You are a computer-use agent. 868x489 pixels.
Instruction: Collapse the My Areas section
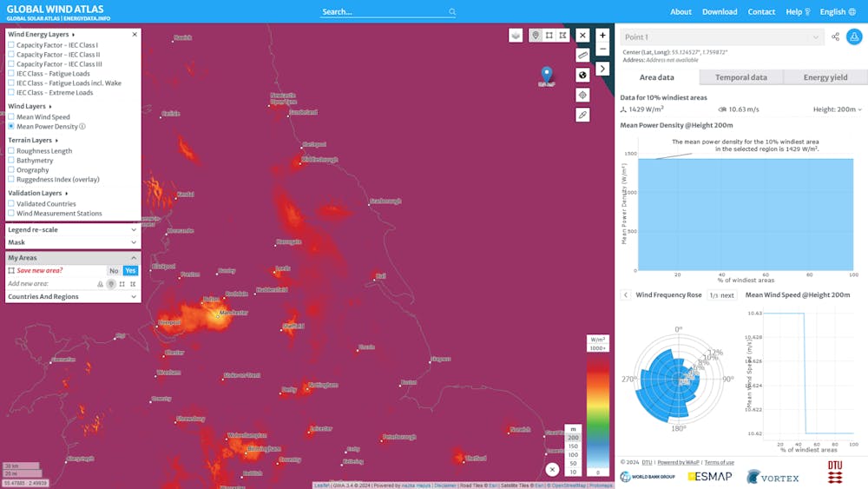[73, 258]
